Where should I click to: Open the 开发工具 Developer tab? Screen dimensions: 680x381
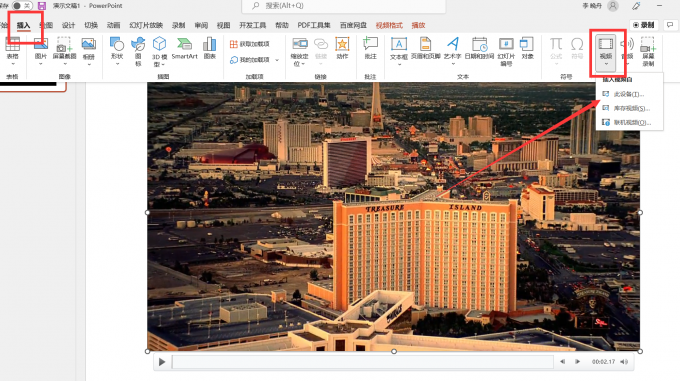(x=253, y=26)
